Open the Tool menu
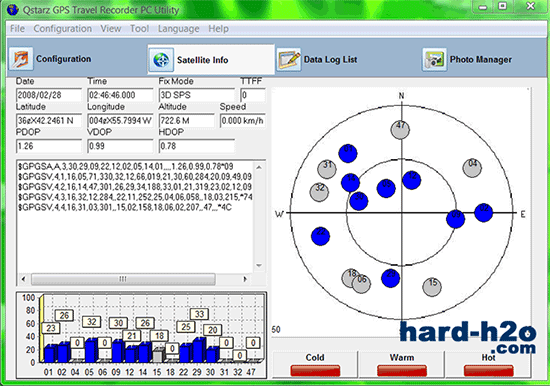550x386 pixels. (x=139, y=28)
